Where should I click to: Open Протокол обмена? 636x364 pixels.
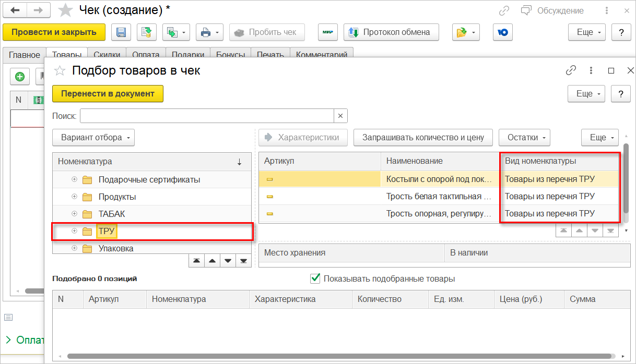click(391, 32)
